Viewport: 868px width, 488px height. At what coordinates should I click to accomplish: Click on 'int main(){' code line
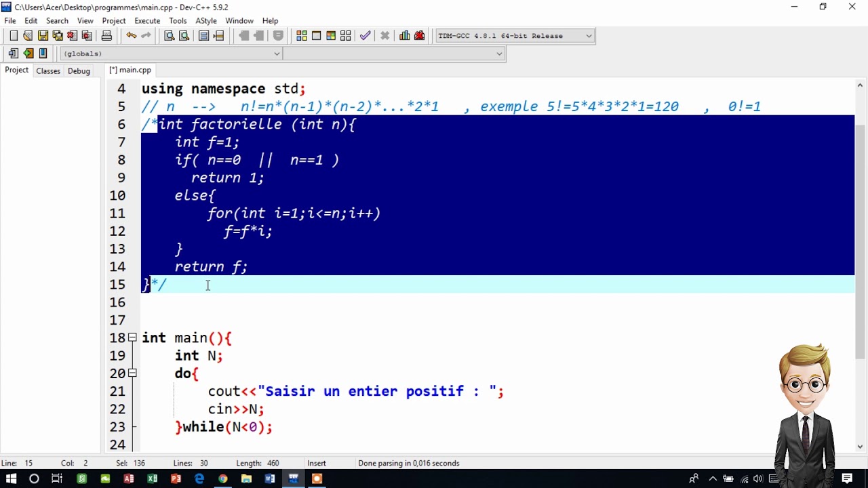pyautogui.click(x=186, y=338)
